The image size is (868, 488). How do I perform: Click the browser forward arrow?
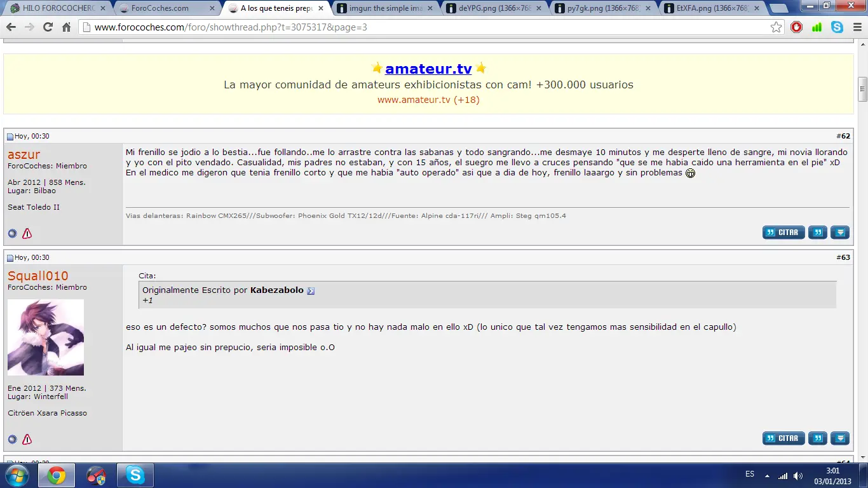(29, 27)
